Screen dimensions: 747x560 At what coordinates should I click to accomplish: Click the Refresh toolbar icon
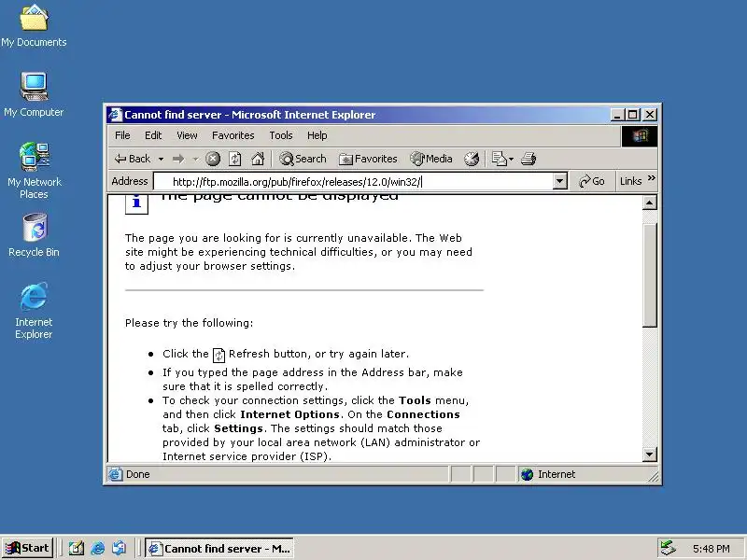pos(235,159)
